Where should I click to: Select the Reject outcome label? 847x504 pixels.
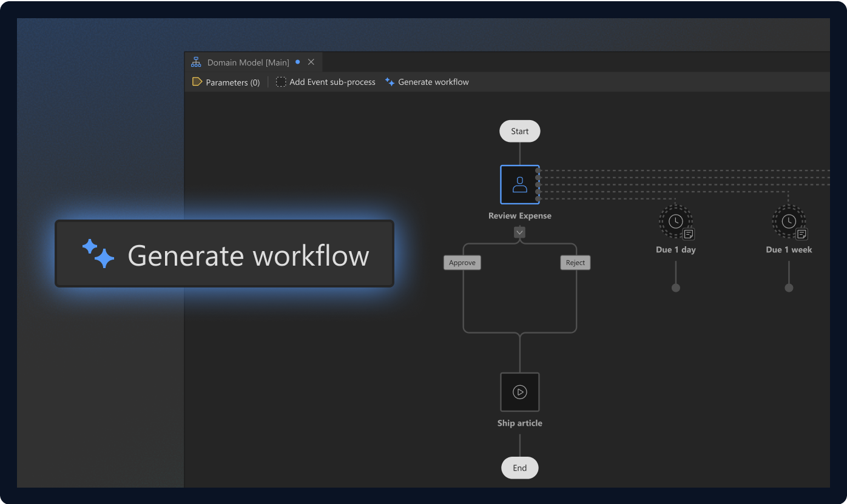575,263
